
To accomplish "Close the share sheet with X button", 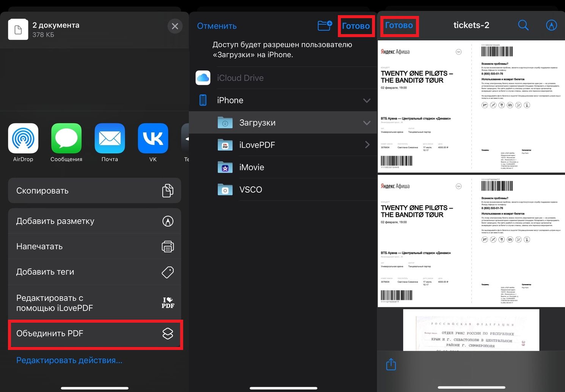I will tap(175, 26).
